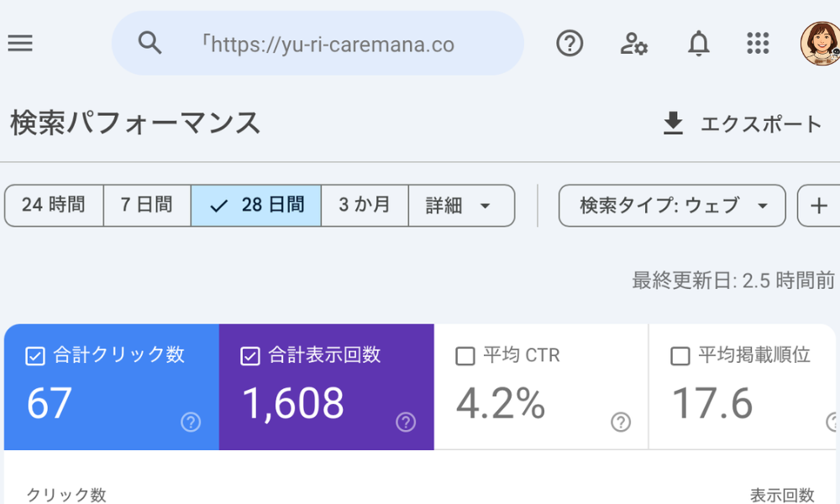This screenshot has width=840, height=504.
Task: Toggle 合計クリック数 checkbox
Action: click(x=35, y=356)
